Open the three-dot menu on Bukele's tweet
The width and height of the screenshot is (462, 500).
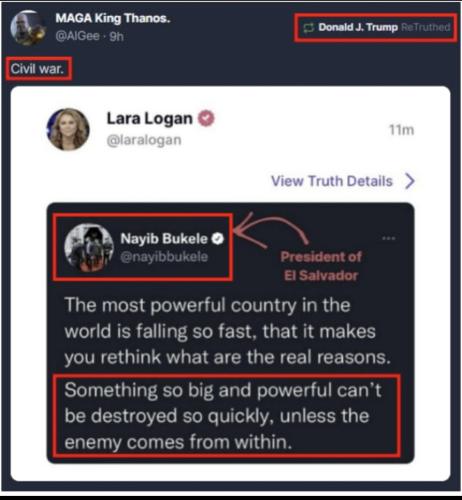pos(389,238)
